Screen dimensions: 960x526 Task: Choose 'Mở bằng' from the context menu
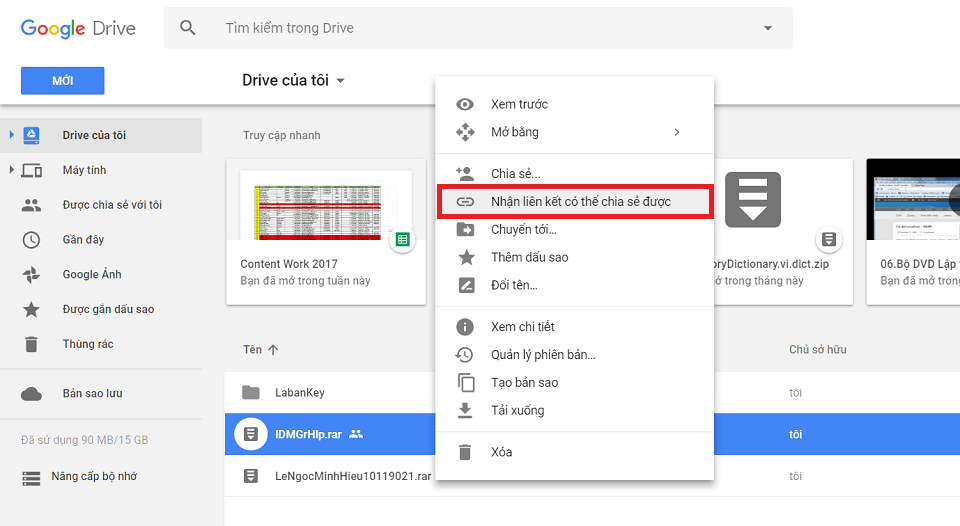[x=575, y=132]
